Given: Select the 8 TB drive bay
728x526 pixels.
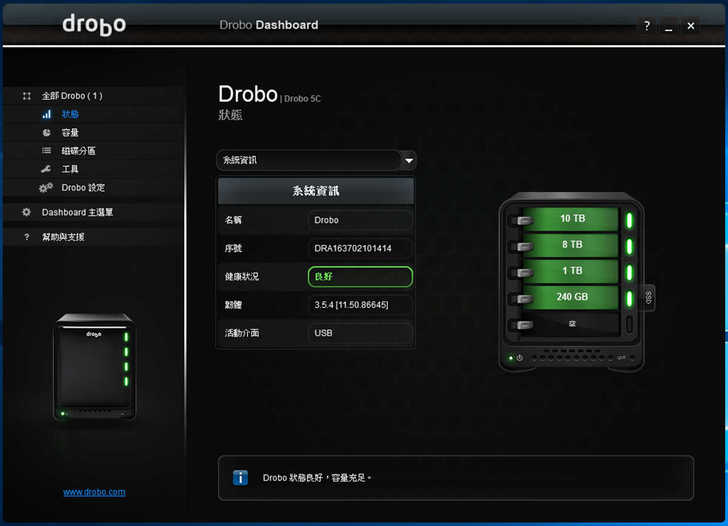Looking at the screenshot, I should 572,245.
